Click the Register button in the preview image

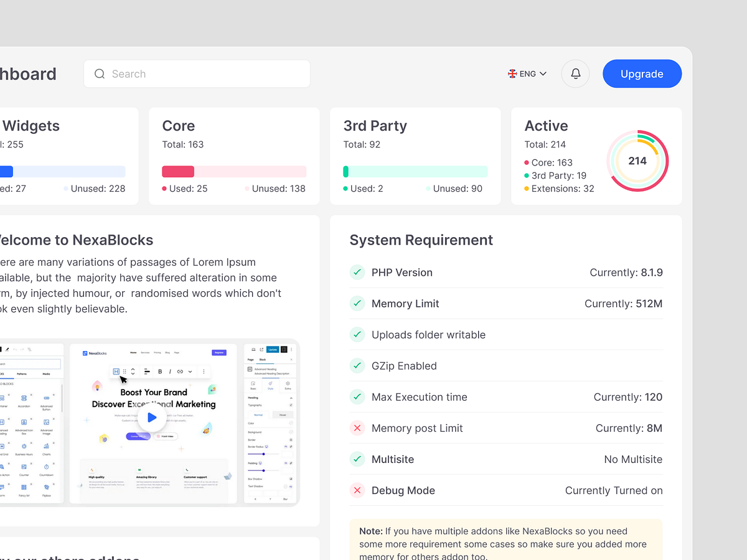coord(219,353)
